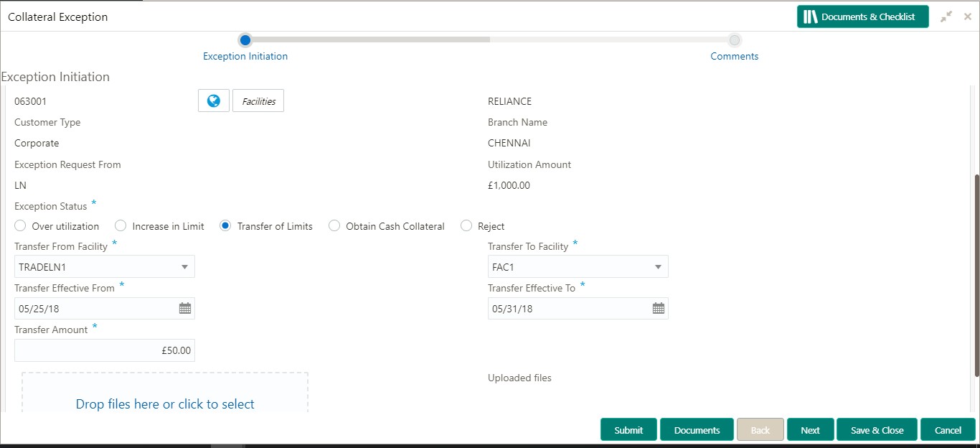Viewport: 980px width, 448px height.
Task: Go to the Comments step
Action: tap(734, 40)
